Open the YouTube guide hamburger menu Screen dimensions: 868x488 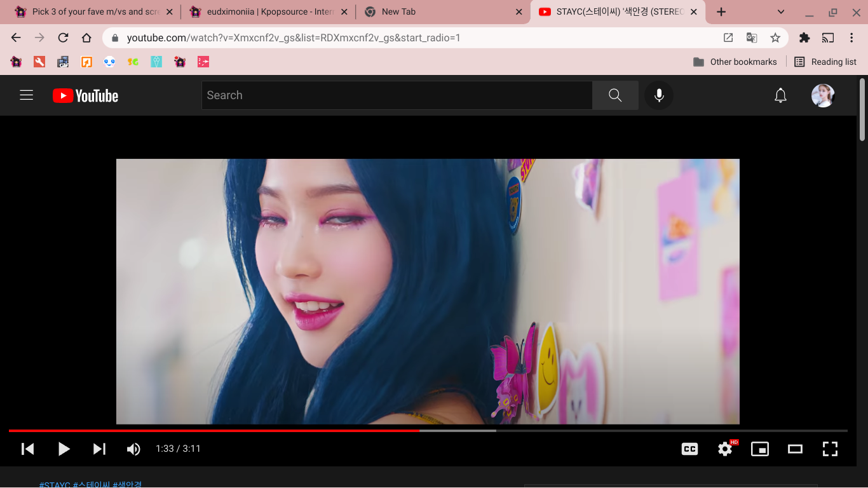(26, 95)
